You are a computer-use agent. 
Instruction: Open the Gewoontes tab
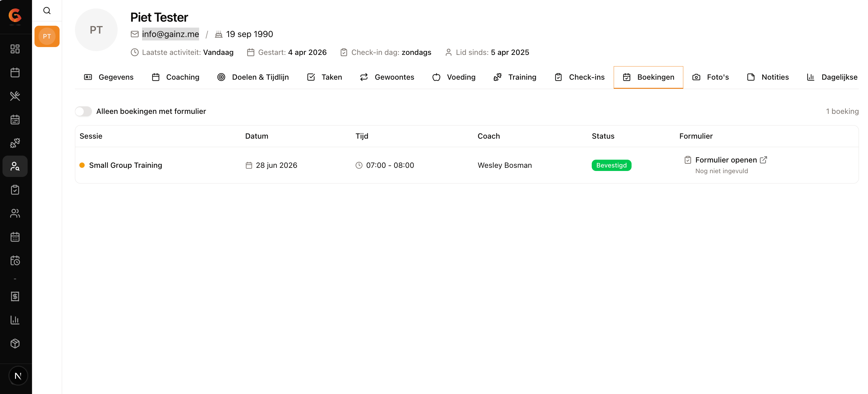click(387, 77)
